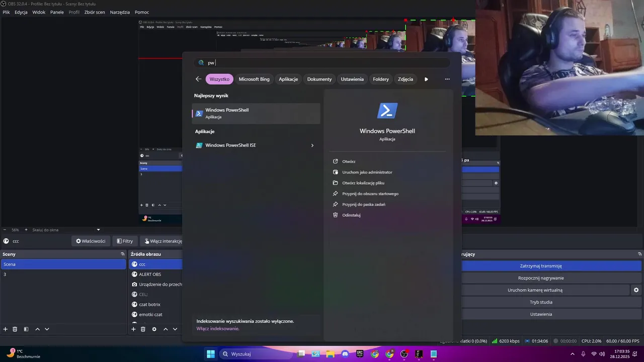Open the search panel ellipsis options
644x362 pixels.
[447, 79]
